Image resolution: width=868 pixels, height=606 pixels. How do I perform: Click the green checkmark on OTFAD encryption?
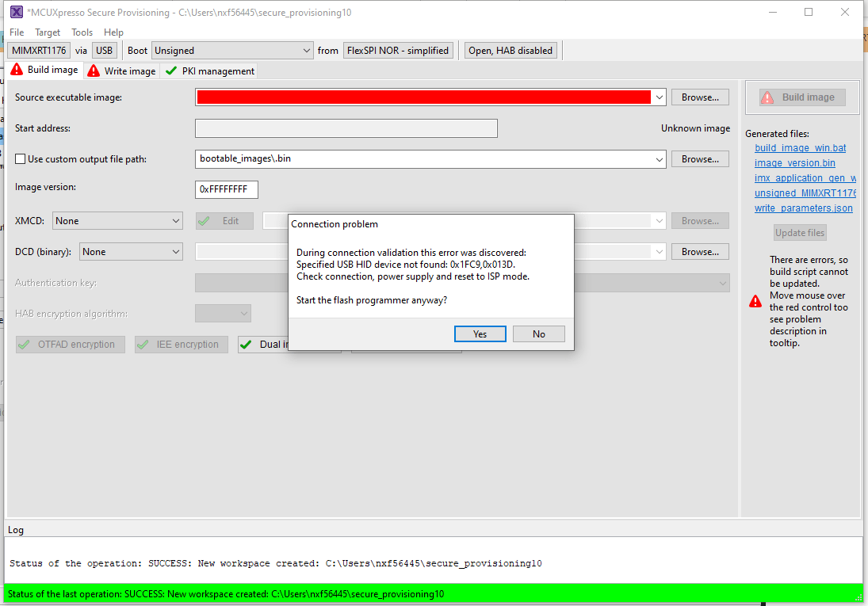point(25,345)
